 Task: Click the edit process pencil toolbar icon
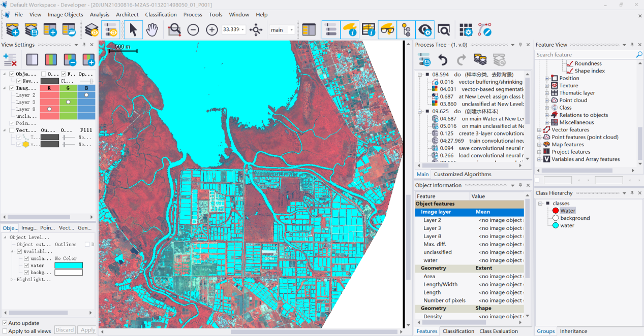click(485, 30)
